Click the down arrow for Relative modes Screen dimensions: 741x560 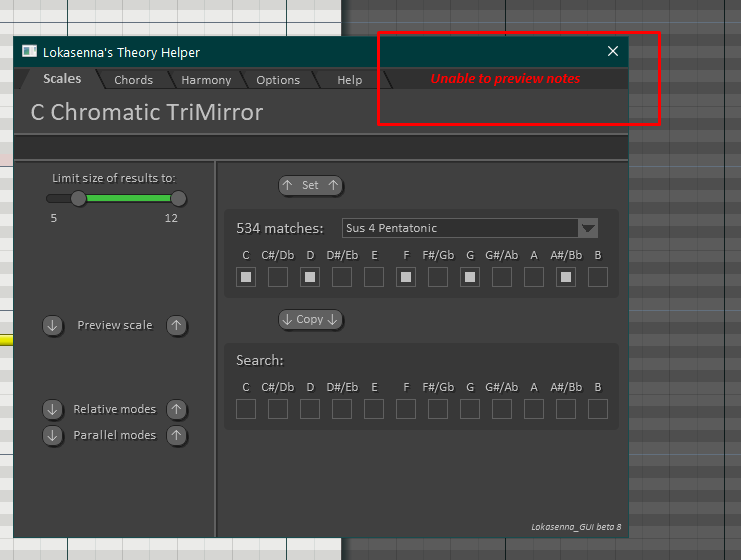point(53,409)
